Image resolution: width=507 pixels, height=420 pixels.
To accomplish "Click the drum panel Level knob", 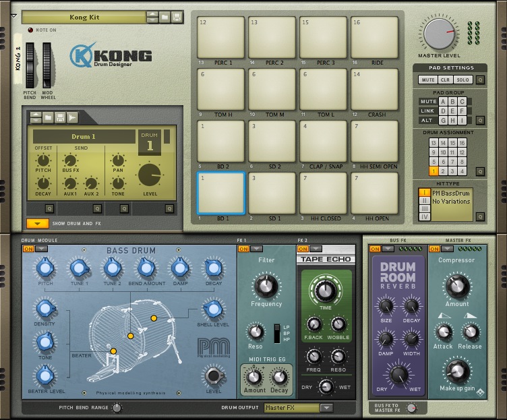I will [150, 175].
